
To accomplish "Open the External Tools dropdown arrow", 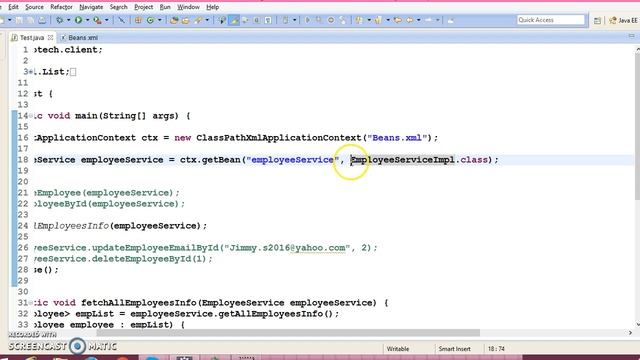I will coord(107,20).
